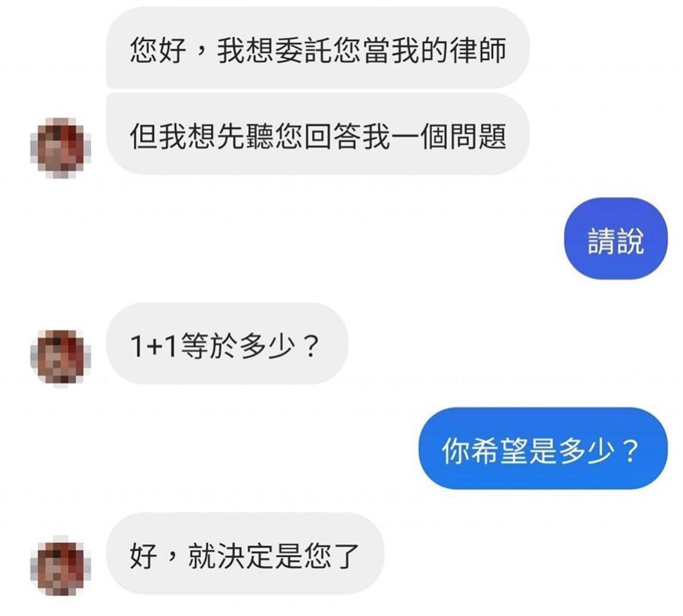
Task: Select the gray 1+1等於多少？ message bubble
Action: pyautogui.click(x=227, y=344)
